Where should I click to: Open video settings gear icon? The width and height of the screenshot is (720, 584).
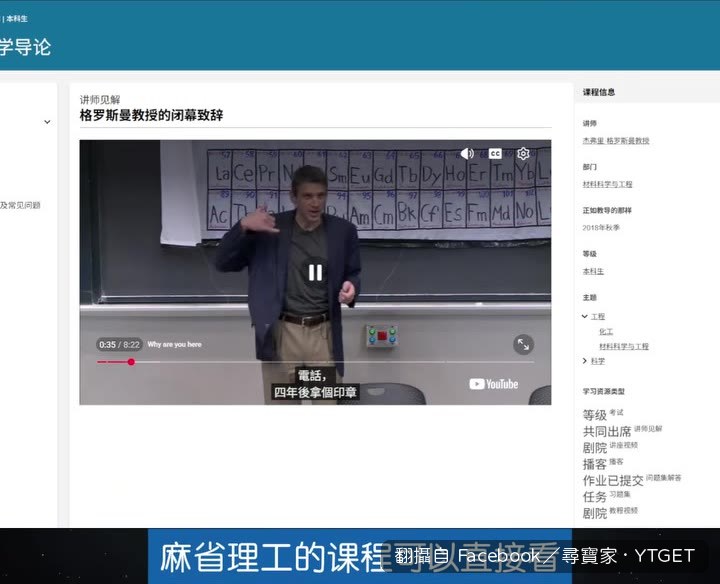tap(523, 153)
